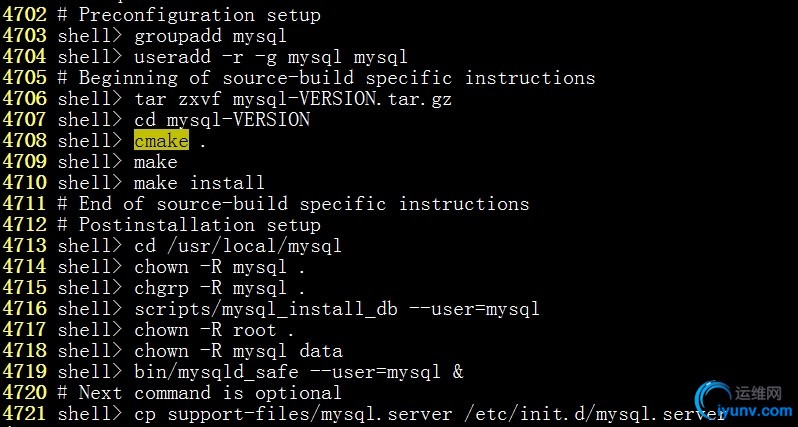Image resolution: width=798 pixels, height=427 pixels.
Task: Click the highlighted cmake word
Action: pyautogui.click(x=161, y=141)
